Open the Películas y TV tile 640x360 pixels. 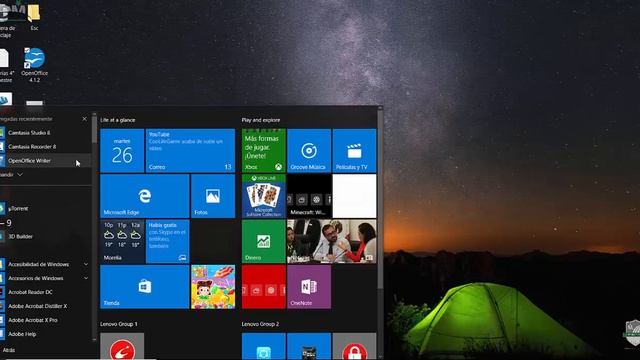pyautogui.click(x=354, y=151)
